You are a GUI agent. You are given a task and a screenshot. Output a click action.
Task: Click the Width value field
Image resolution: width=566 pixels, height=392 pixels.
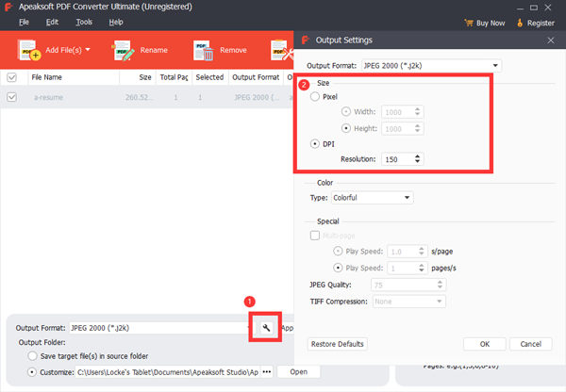(398, 112)
